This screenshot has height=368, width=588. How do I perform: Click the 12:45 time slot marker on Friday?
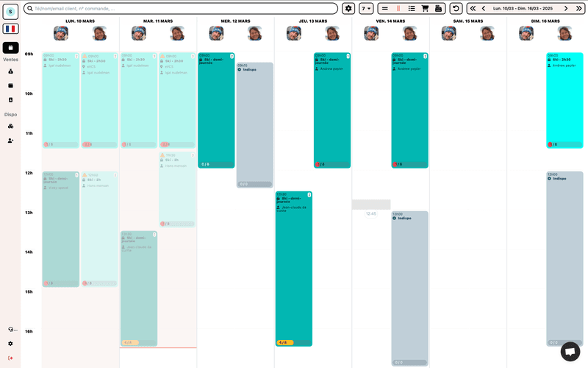[371, 213]
